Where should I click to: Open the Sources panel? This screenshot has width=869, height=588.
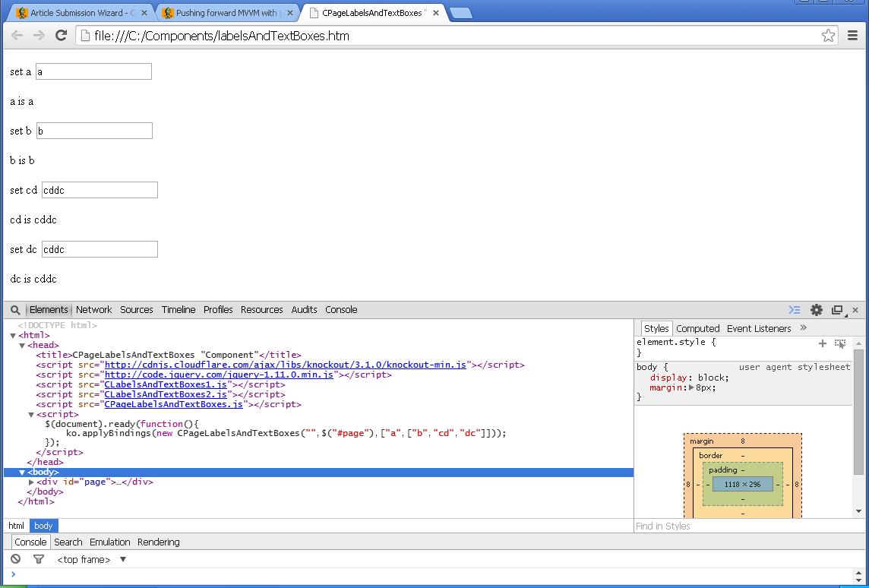[136, 310]
